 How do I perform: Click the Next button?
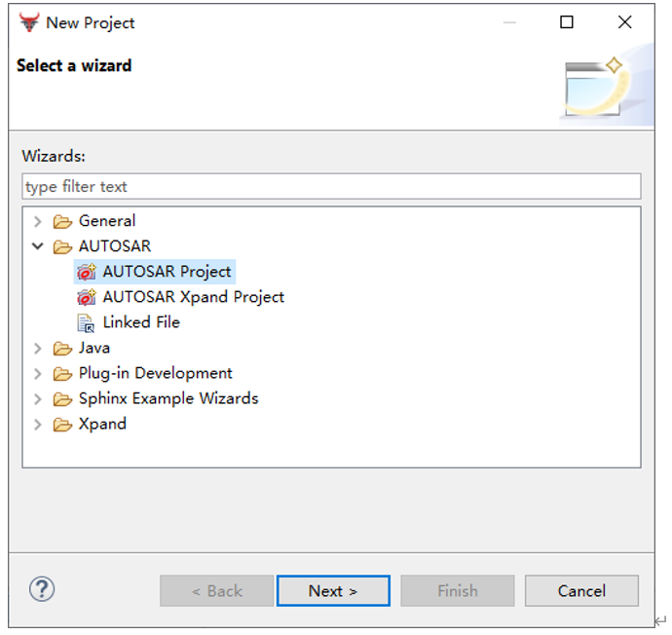333,591
